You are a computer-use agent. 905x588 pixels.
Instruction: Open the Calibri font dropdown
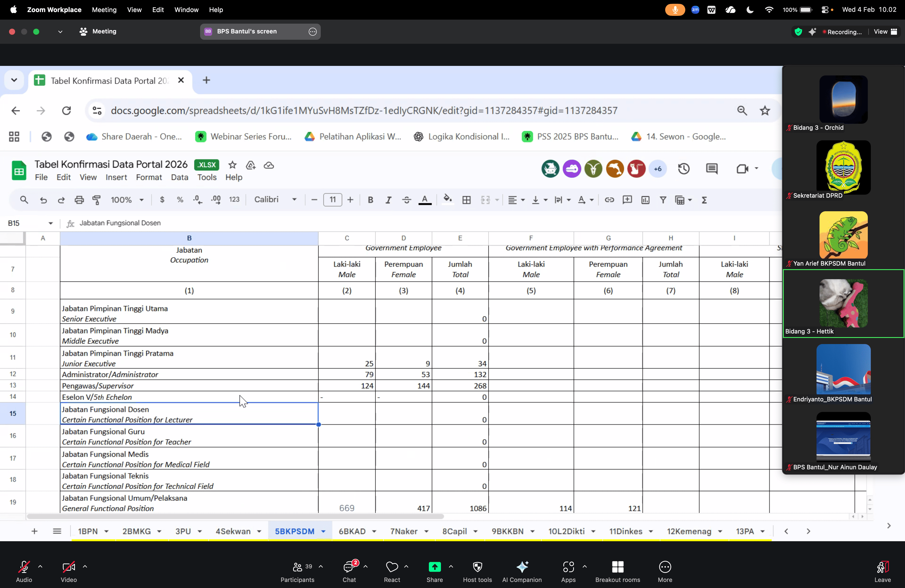click(x=275, y=200)
